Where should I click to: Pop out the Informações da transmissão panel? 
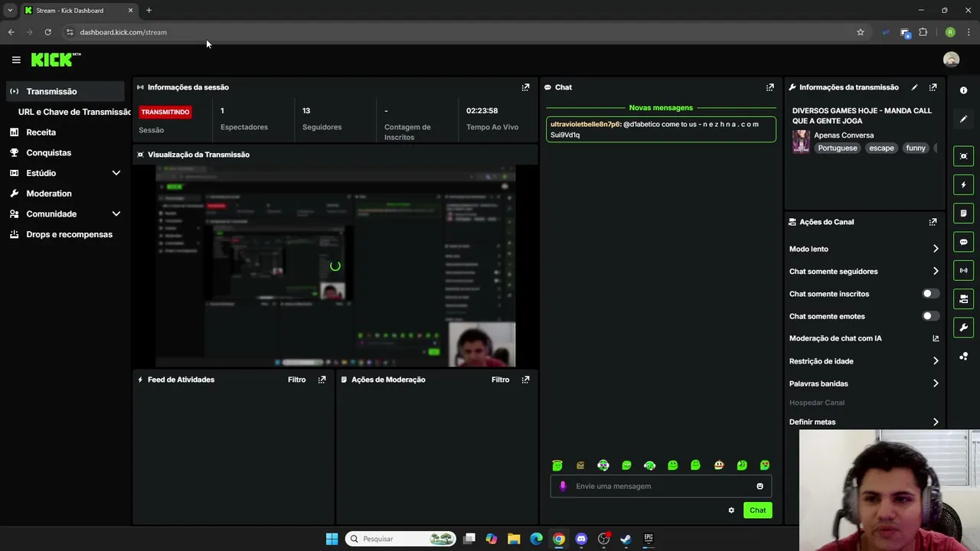pos(933,87)
